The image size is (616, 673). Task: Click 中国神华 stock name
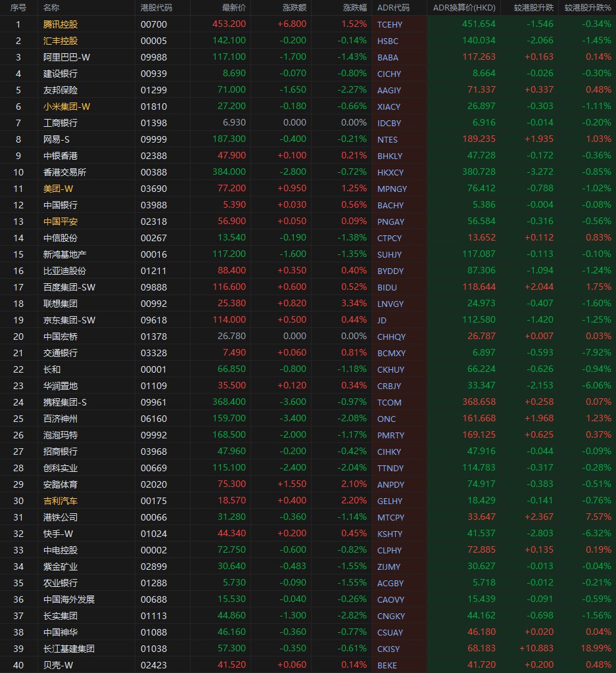pos(60,632)
